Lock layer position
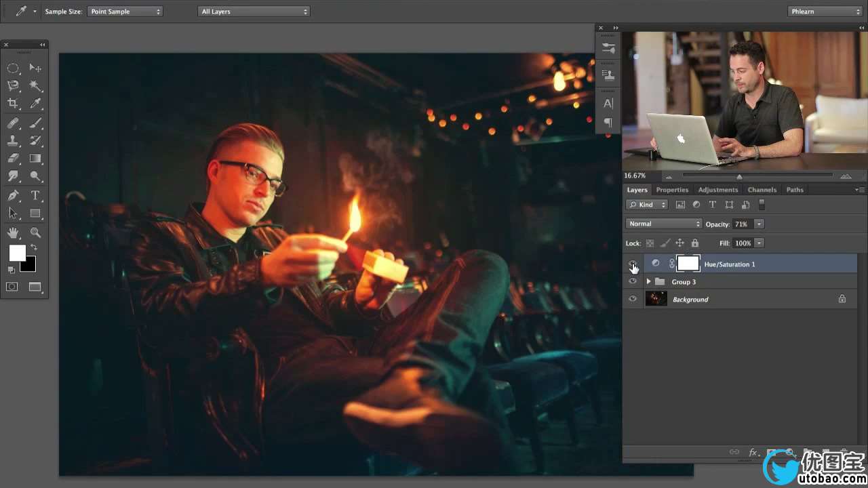Screen dimensions: 868x488 tap(679, 243)
